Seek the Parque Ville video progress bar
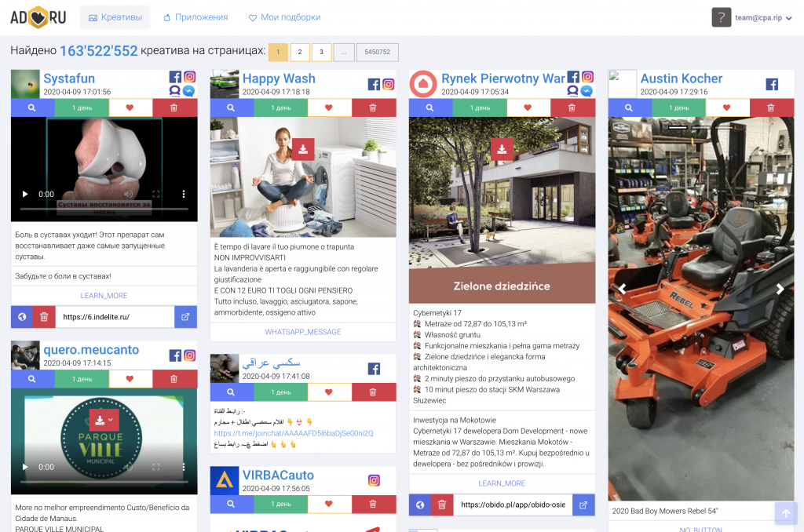The image size is (804, 532). point(104,482)
